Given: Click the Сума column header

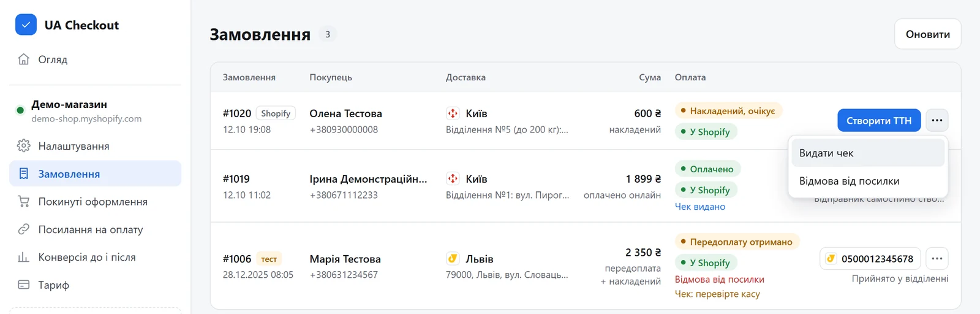Looking at the screenshot, I should (650, 77).
